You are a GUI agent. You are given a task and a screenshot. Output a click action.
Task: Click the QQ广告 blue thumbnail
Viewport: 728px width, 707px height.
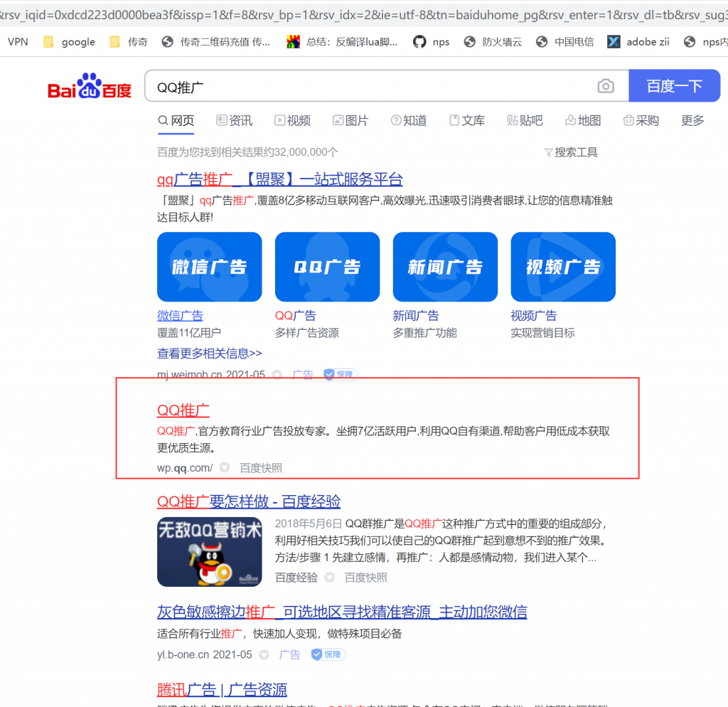[x=327, y=267]
